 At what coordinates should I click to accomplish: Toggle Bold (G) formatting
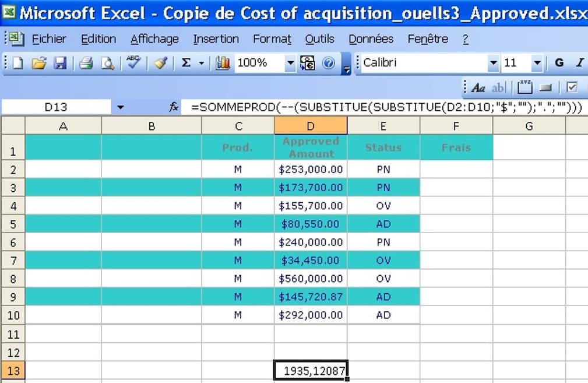point(559,63)
